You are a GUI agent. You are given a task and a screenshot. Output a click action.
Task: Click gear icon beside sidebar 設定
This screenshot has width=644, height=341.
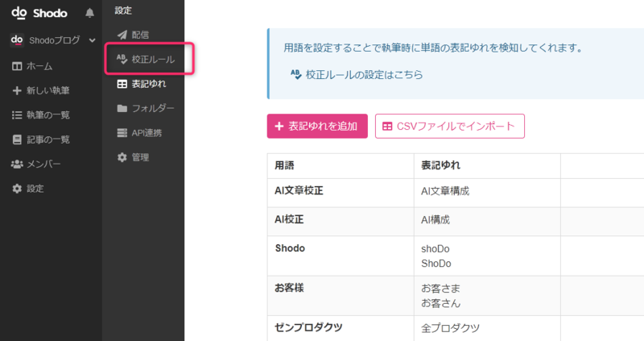(17, 189)
